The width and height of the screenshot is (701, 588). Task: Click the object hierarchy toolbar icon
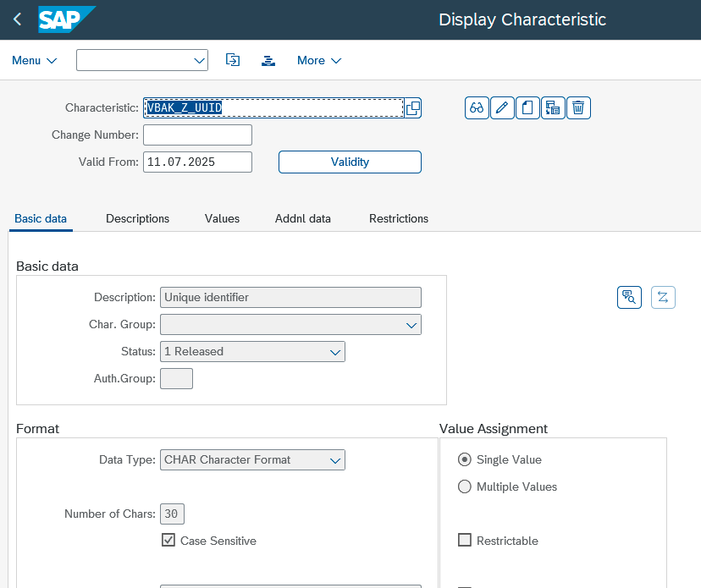268,60
